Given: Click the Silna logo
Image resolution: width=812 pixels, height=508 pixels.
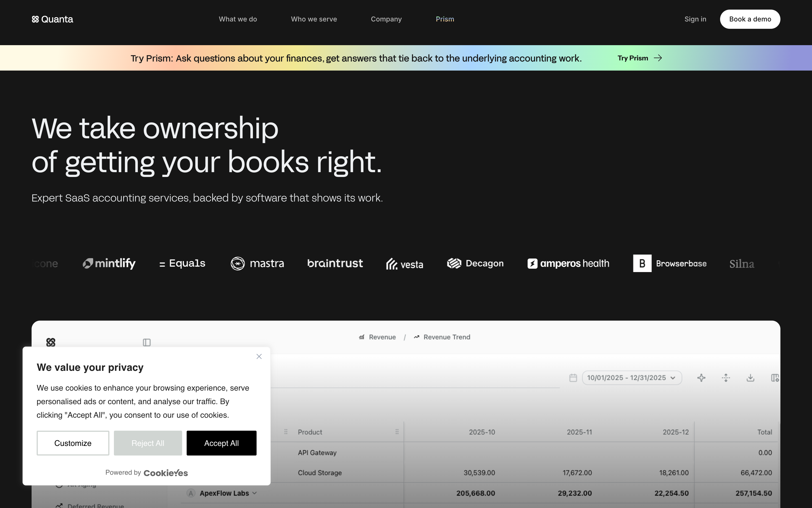Looking at the screenshot, I should point(742,264).
